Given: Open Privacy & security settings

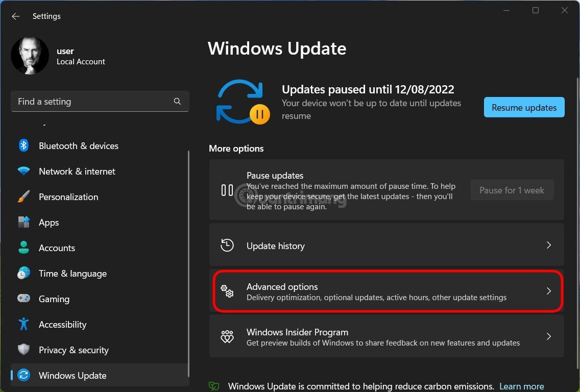Looking at the screenshot, I should 100,350.
